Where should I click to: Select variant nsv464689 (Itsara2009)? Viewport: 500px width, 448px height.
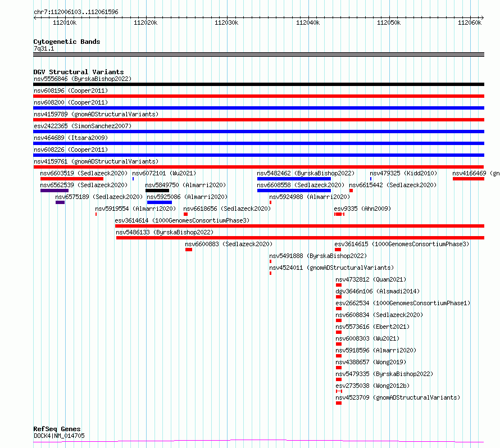(71, 138)
